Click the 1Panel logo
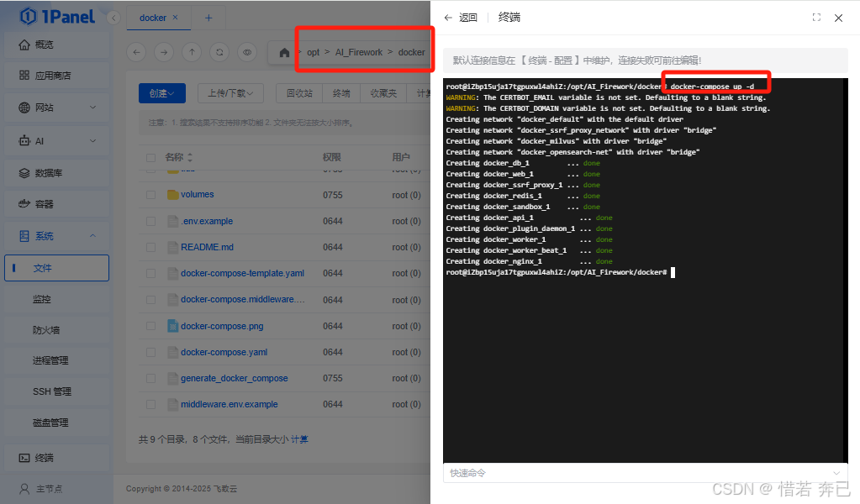 (57, 17)
